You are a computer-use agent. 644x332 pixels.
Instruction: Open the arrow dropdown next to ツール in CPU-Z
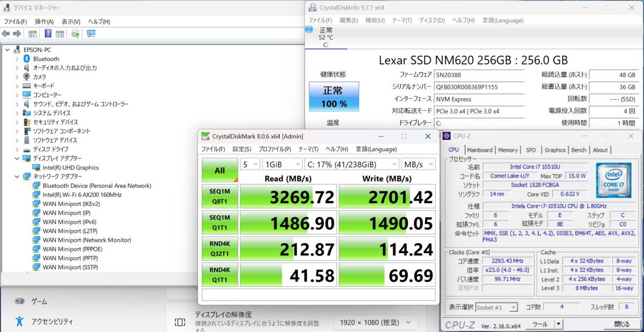(559, 324)
